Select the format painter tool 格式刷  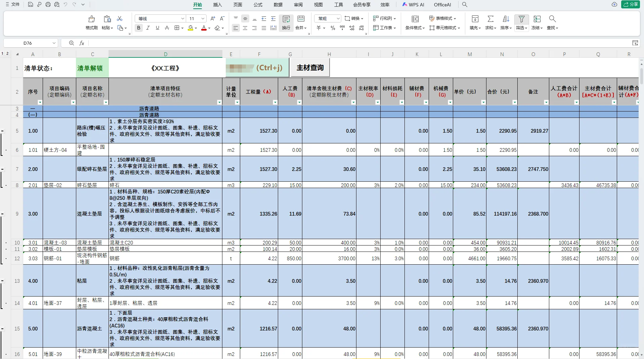(x=91, y=23)
